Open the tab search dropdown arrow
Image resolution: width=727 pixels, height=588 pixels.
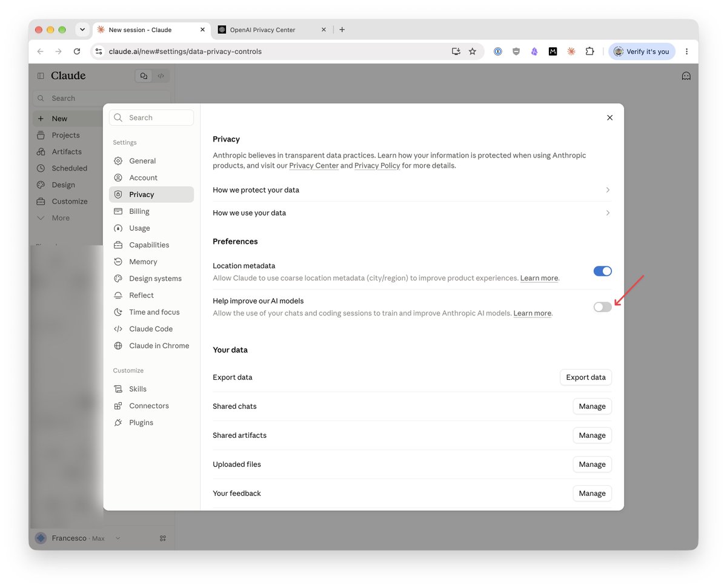[x=82, y=29]
